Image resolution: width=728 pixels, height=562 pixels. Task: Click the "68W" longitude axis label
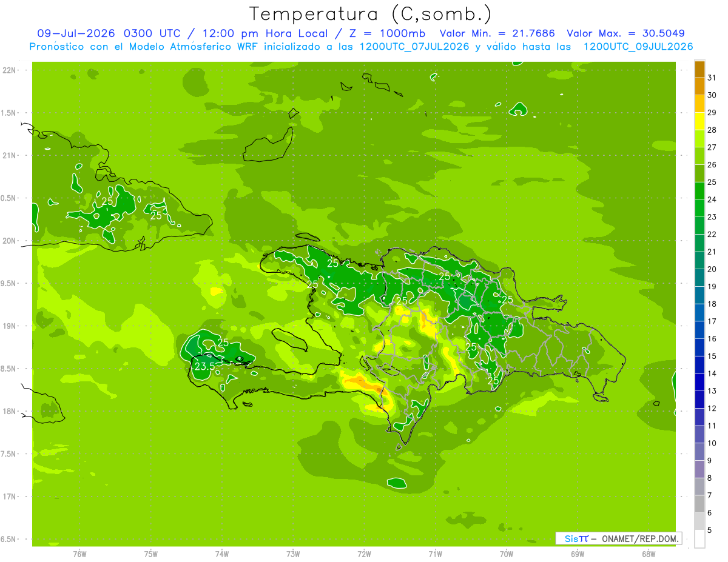649,554
